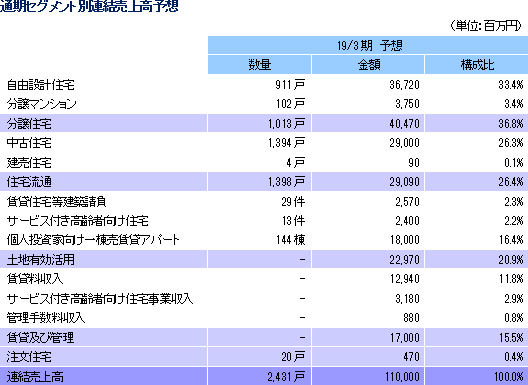Select the 賃貸及び管理 subtotal row

click(264, 337)
